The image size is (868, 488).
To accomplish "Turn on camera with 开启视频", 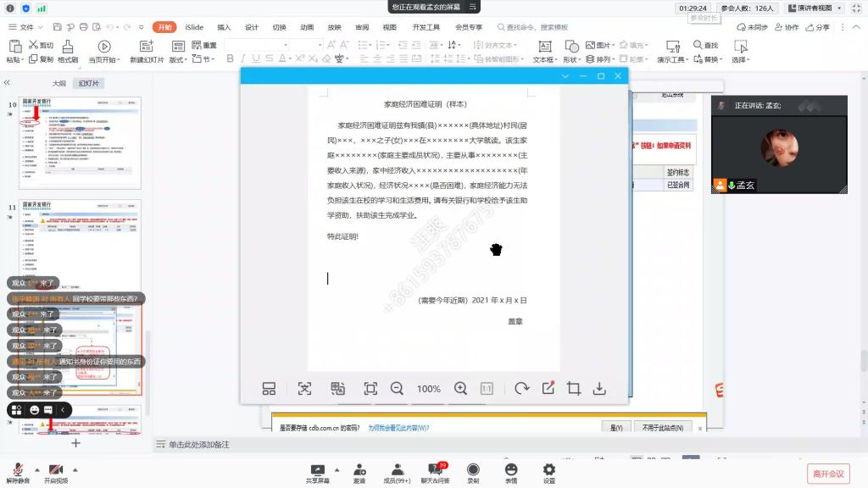I will 55,472.
